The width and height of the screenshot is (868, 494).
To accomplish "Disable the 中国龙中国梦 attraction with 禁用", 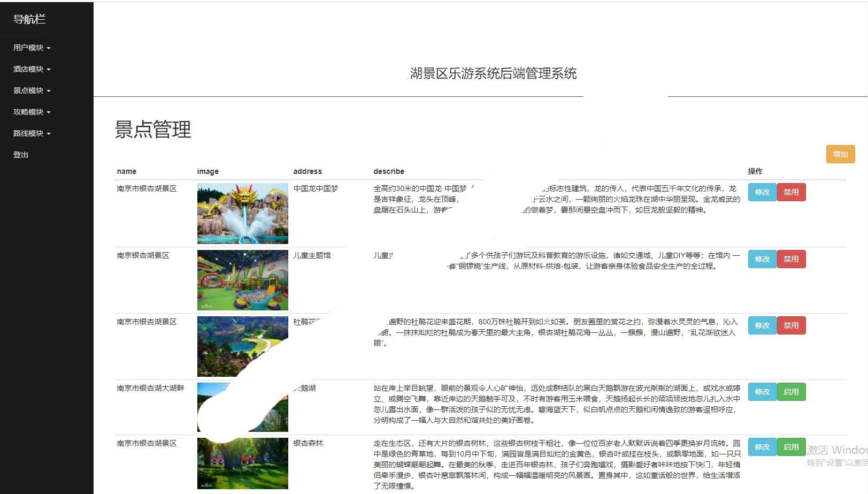I will point(791,192).
